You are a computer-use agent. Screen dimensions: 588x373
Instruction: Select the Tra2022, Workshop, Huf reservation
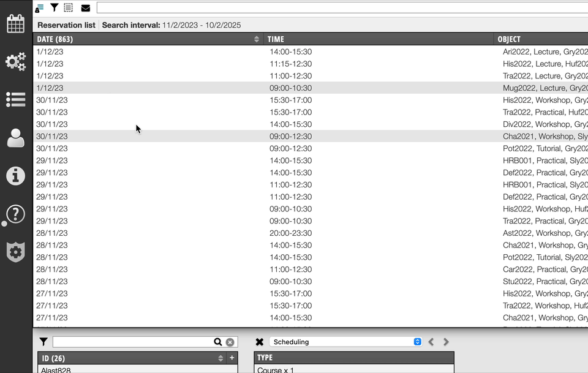point(545,306)
